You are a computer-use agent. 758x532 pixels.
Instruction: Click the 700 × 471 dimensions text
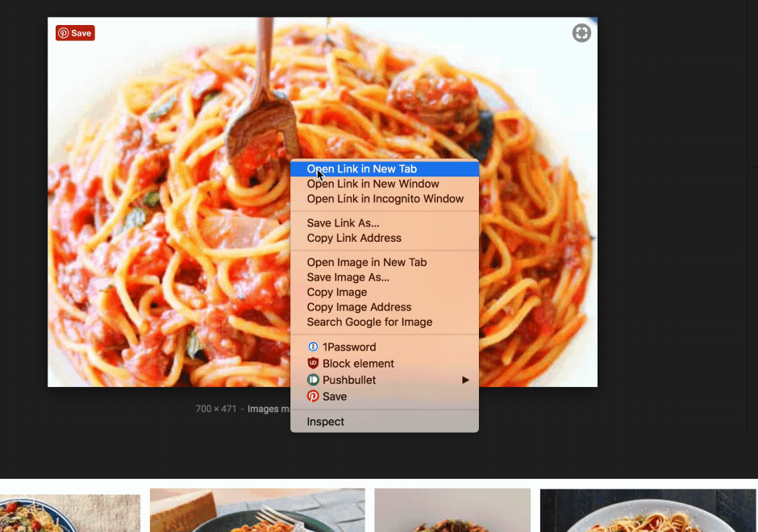[x=216, y=409]
